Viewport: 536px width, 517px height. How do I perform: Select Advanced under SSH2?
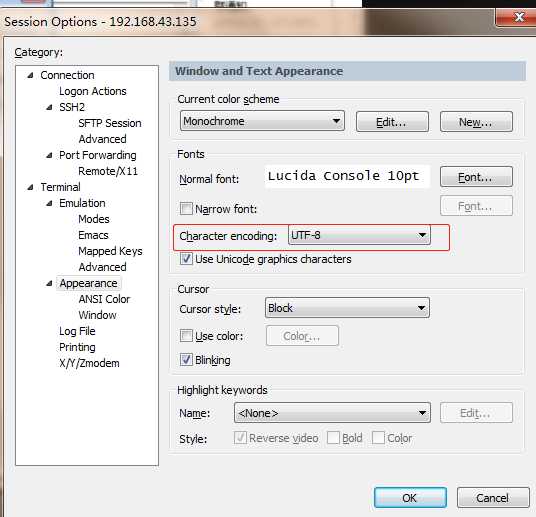click(102, 139)
